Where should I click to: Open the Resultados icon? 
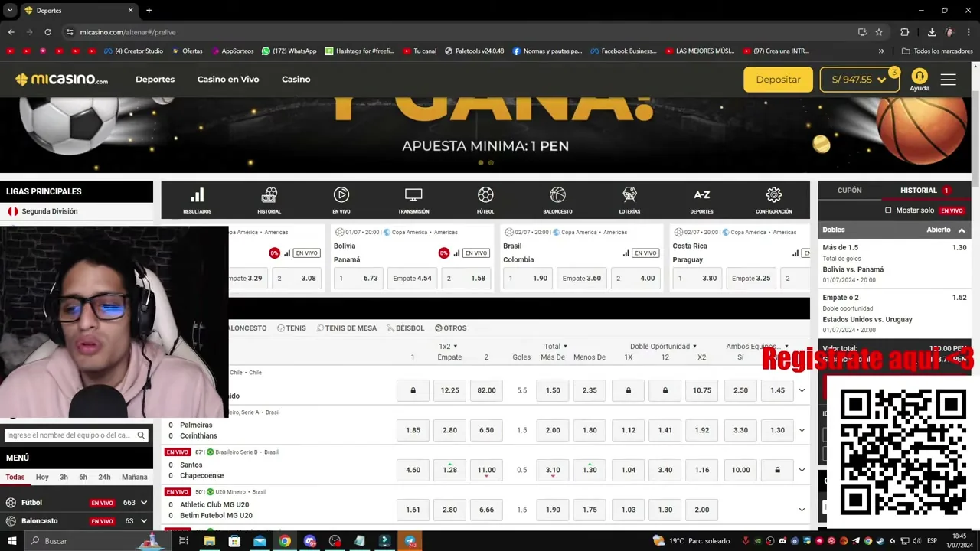[x=197, y=201]
